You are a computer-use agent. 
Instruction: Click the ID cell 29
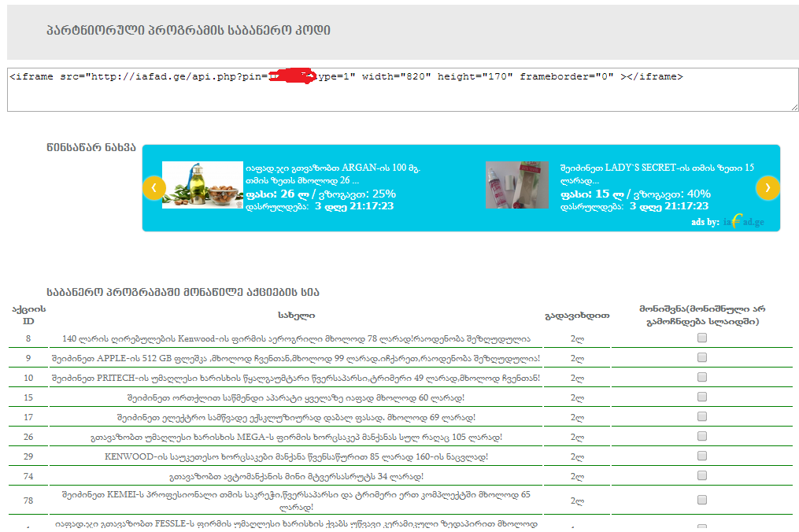tap(28, 456)
